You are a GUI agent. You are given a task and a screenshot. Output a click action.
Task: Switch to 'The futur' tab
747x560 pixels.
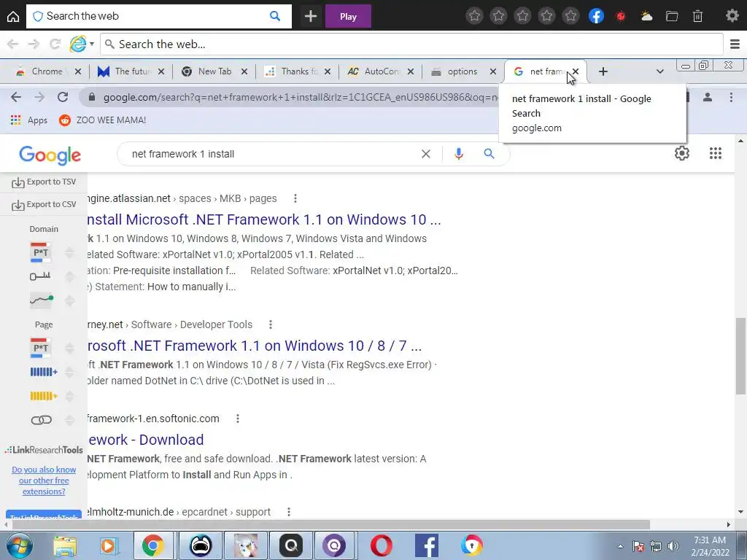coord(131,71)
